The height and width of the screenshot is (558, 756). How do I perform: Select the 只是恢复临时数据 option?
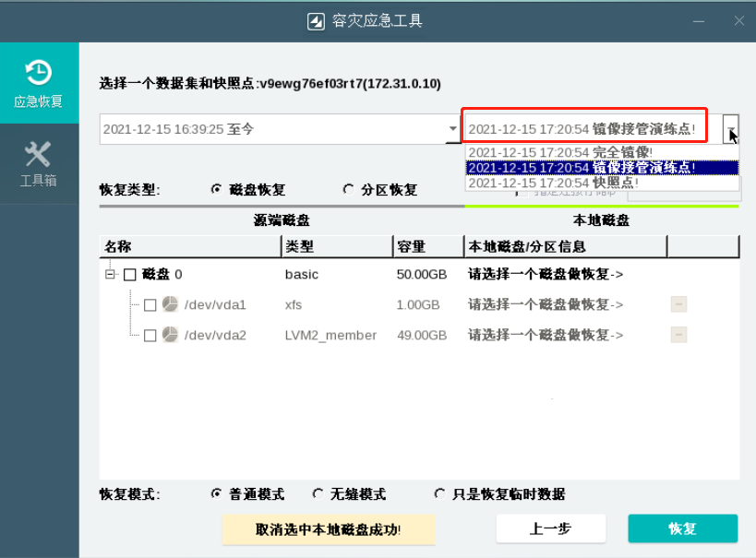[438, 493]
